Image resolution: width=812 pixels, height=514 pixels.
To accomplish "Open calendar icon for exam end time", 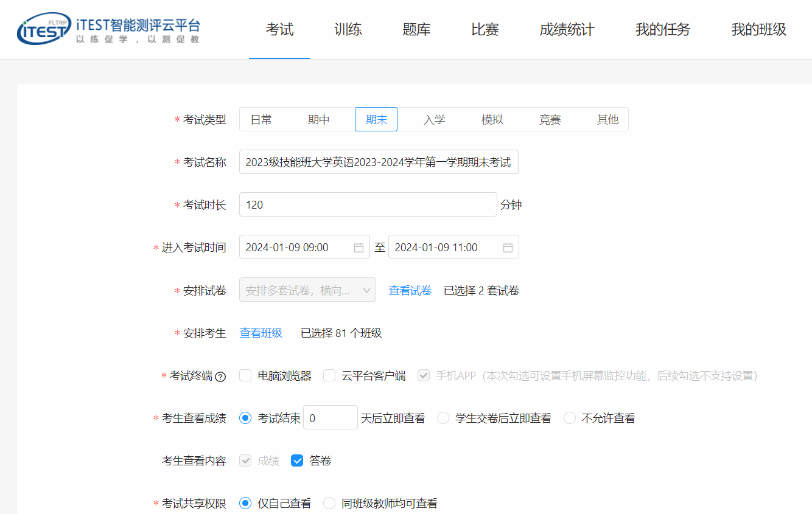I will [508, 248].
